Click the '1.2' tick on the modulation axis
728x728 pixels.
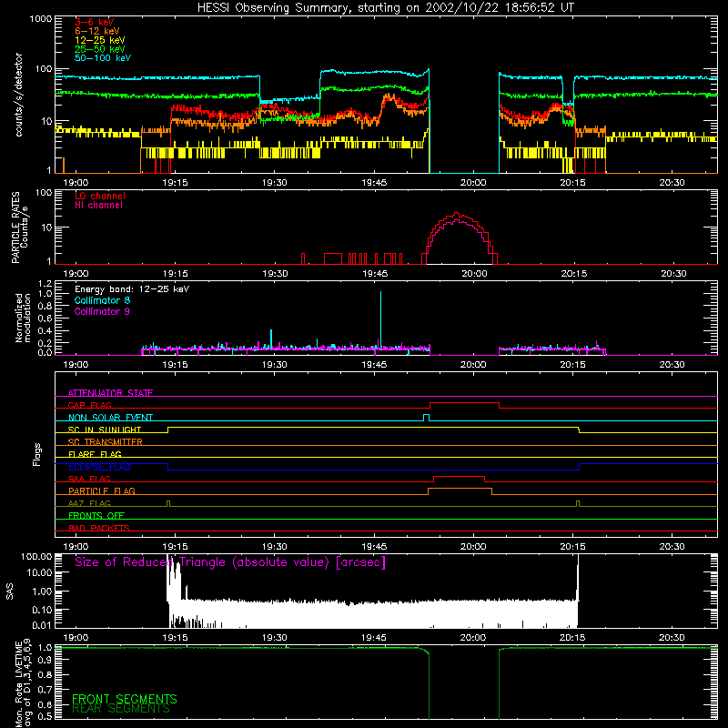[45, 284]
